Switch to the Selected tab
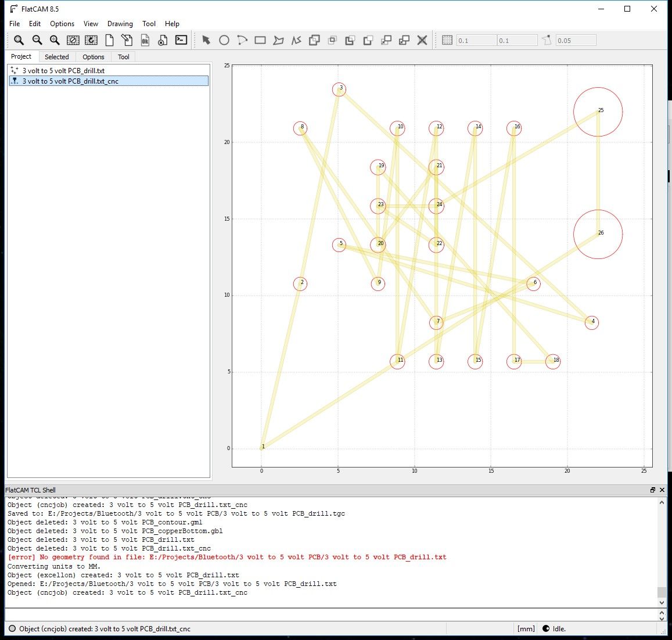The width and height of the screenshot is (672, 640). tap(57, 56)
